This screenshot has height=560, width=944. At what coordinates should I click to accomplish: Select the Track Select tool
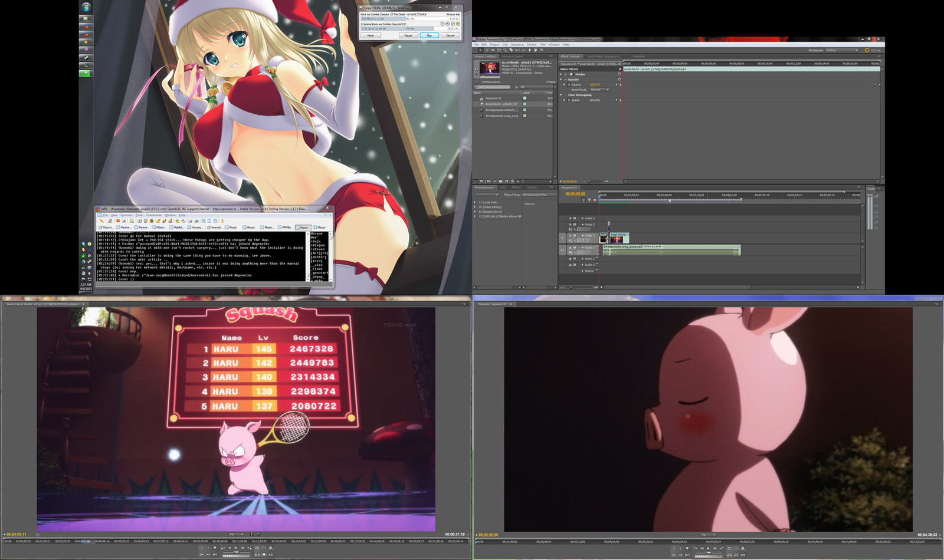pos(487,50)
